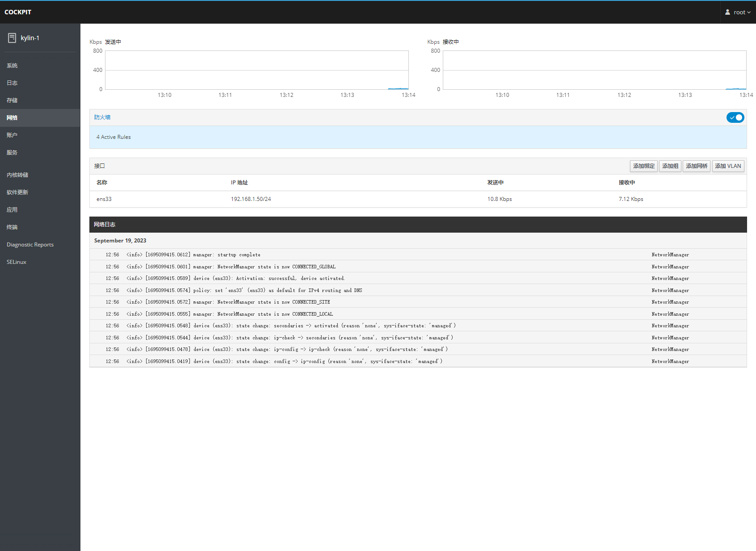
Task: Go to 存储 in the sidebar
Action: pos(40,100)
